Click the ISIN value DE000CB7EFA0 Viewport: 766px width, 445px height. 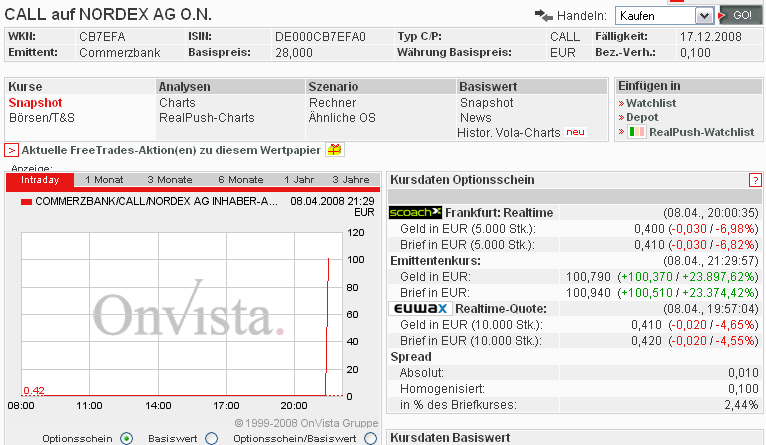(x=320, y=37)
